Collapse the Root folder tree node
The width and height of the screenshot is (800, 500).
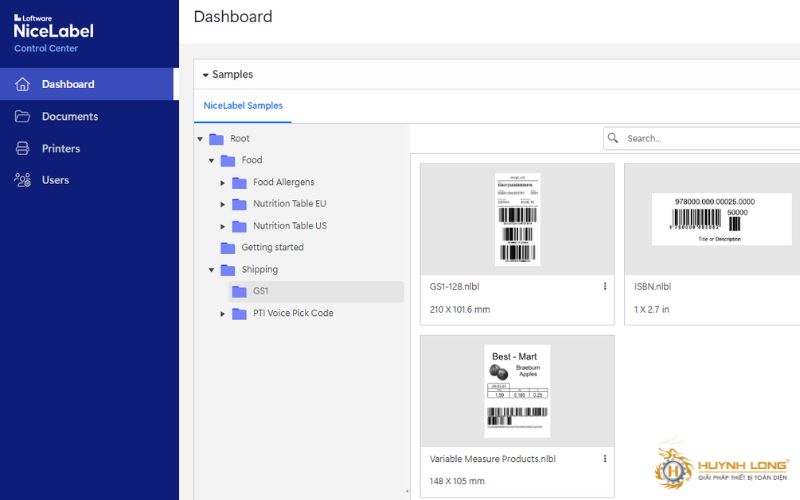(x=200, y=139)
